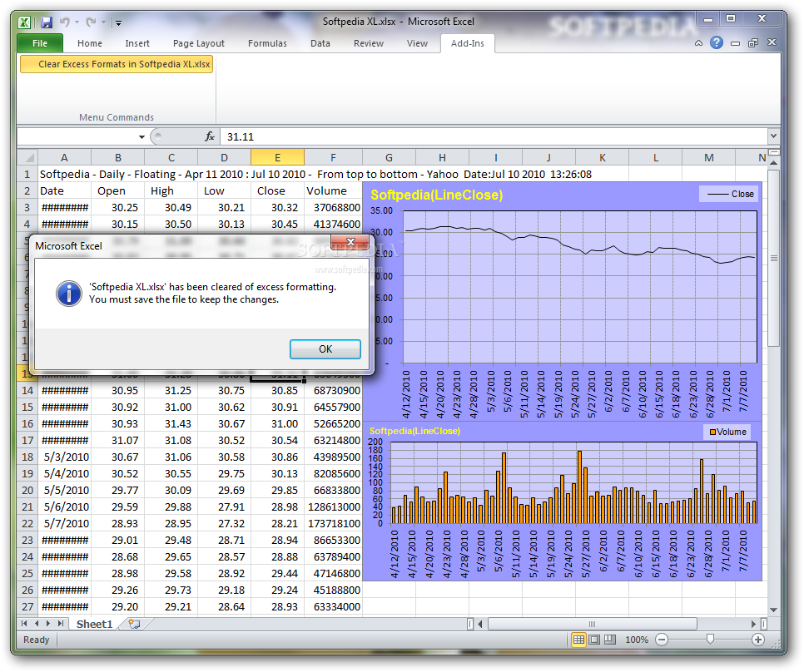Open the Formulas ribbon tab
The width and height of the screenshot is (804, 672).
tap(267, 43)
